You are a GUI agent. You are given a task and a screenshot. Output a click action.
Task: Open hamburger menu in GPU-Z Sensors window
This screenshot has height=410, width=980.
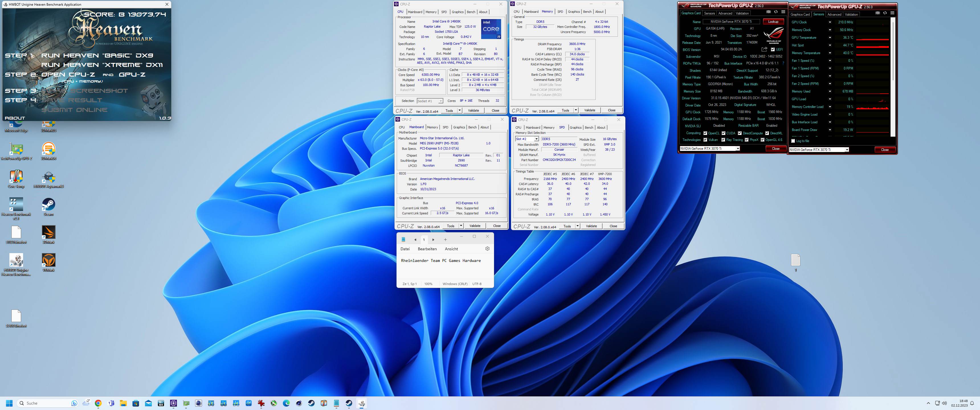point(893,13)
